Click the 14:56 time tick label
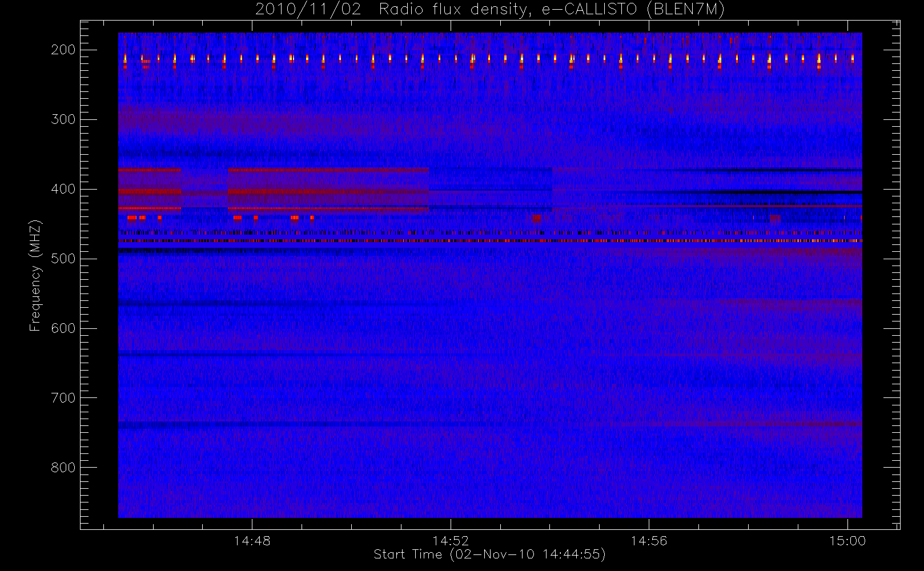The height and width of the screenshot is (571, 924). [x=649, y=541]
